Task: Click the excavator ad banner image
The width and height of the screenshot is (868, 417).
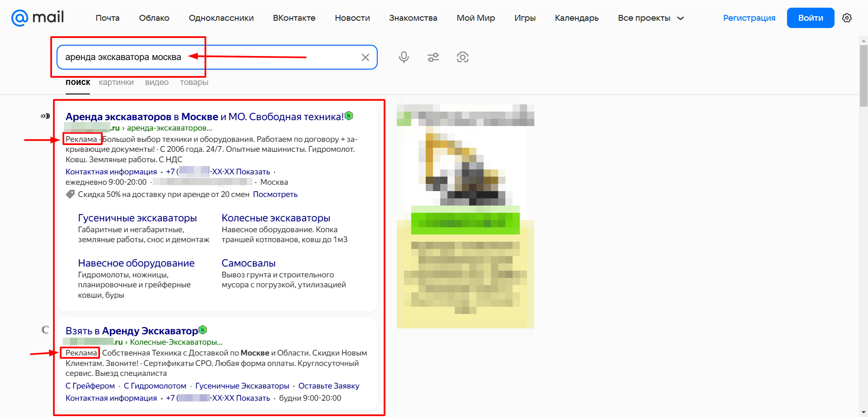Action: point(465,216)
